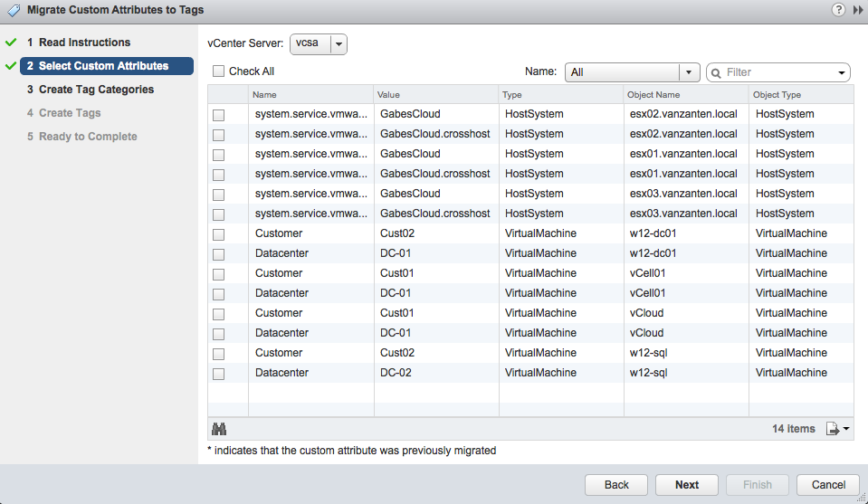Go to step 1 Read Instructions

coord(84,42)
